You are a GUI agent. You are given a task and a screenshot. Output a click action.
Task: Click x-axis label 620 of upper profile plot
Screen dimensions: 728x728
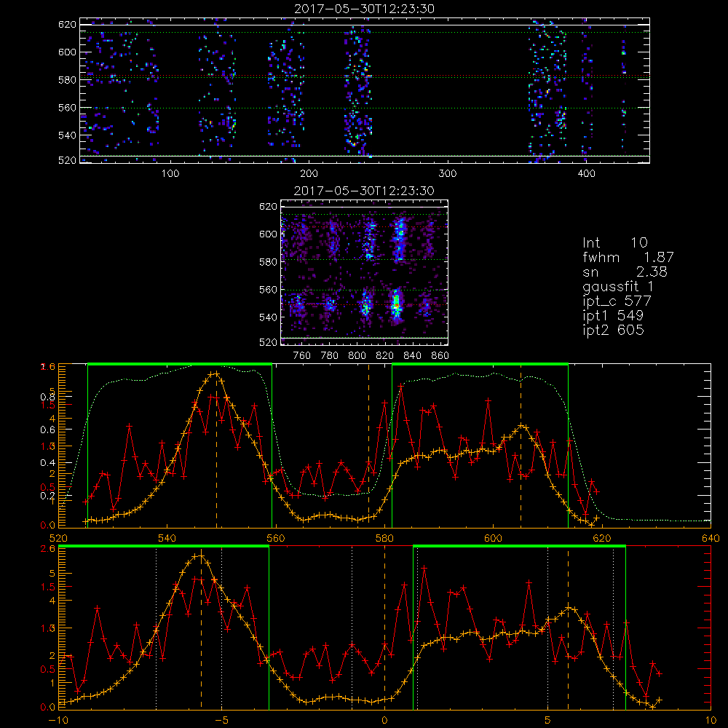[x=602, y=538]
